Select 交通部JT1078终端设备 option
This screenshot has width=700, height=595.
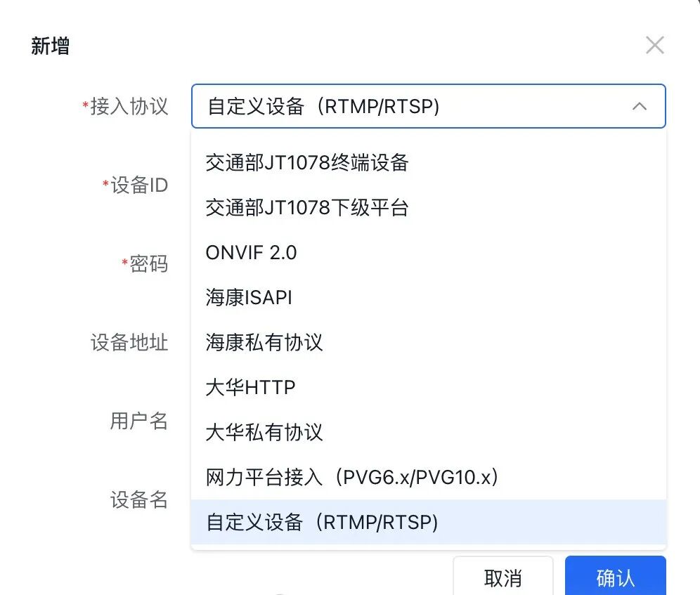[x=307, y=163]
